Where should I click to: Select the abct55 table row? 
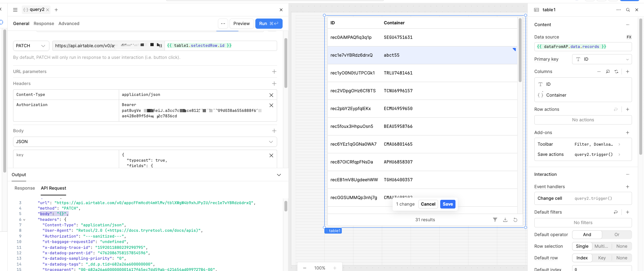point(422,55)
